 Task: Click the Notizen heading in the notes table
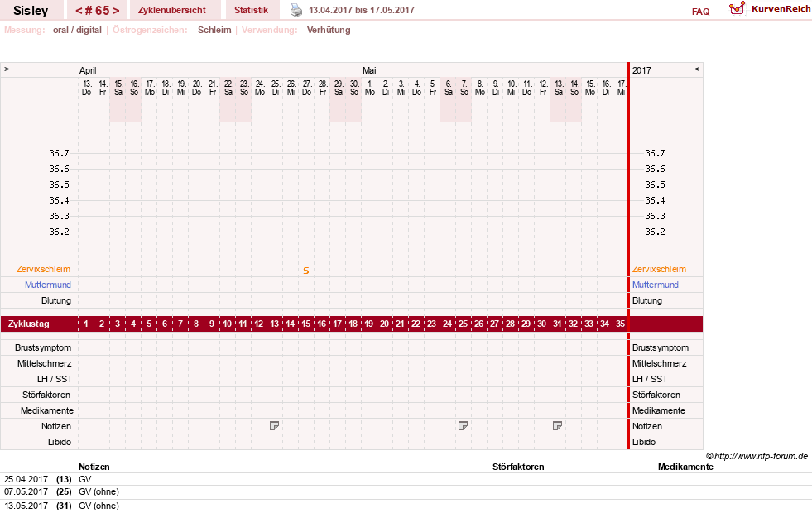pos(94,467)
